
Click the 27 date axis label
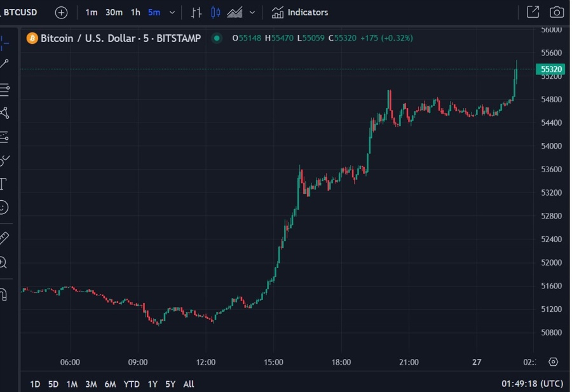(477, 362)
